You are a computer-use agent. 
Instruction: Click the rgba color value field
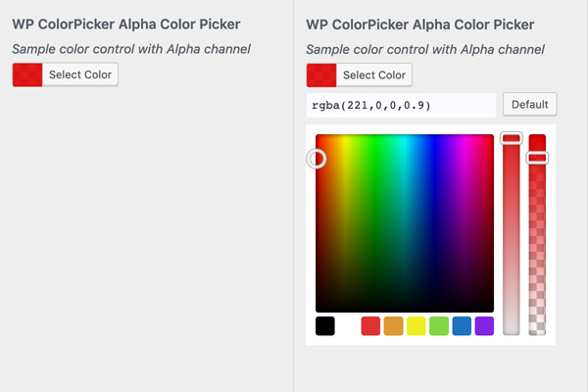click(401, 105)
